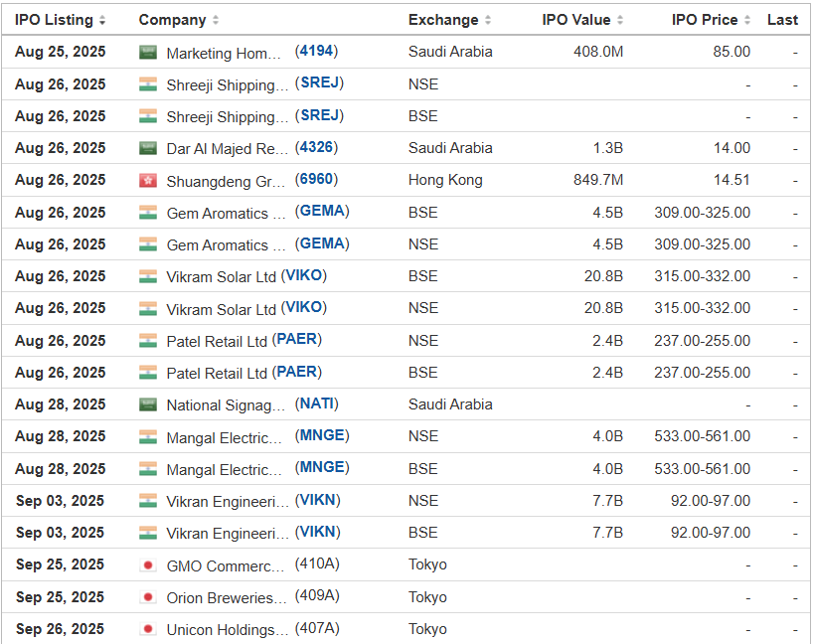
Task: Open VIKN ticker in the BSE row
Action: (317, 532)
